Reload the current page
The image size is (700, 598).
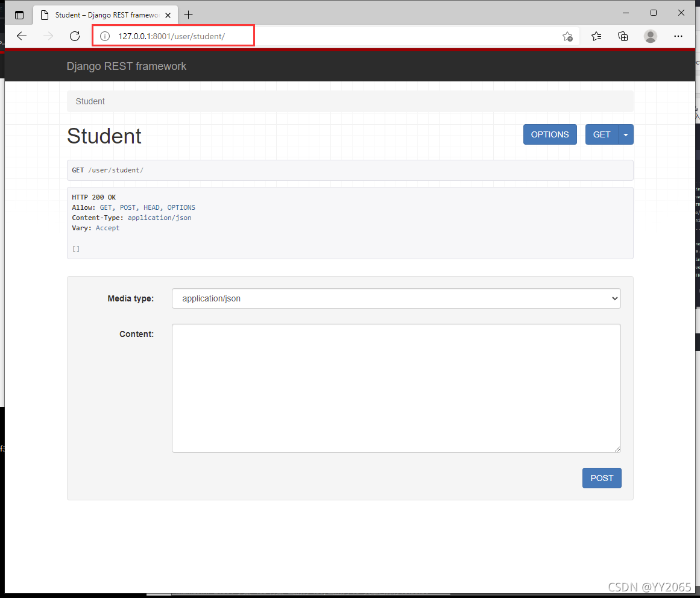(75, 36)
